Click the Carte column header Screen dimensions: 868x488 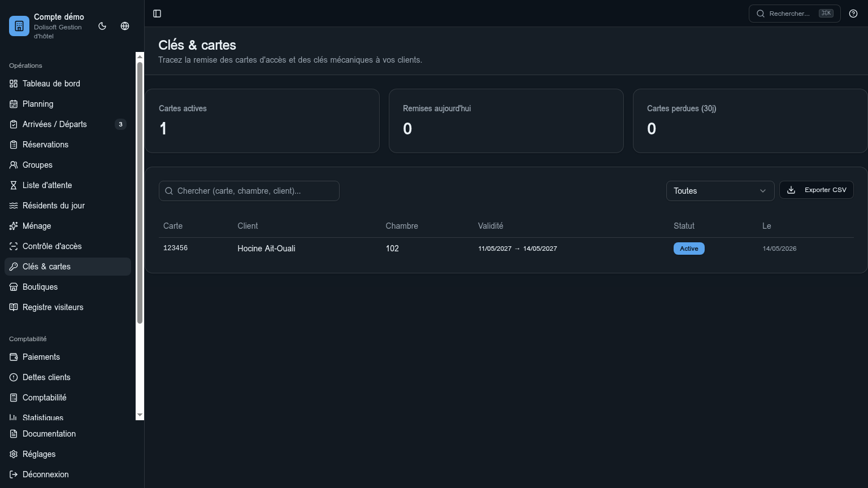173,226
